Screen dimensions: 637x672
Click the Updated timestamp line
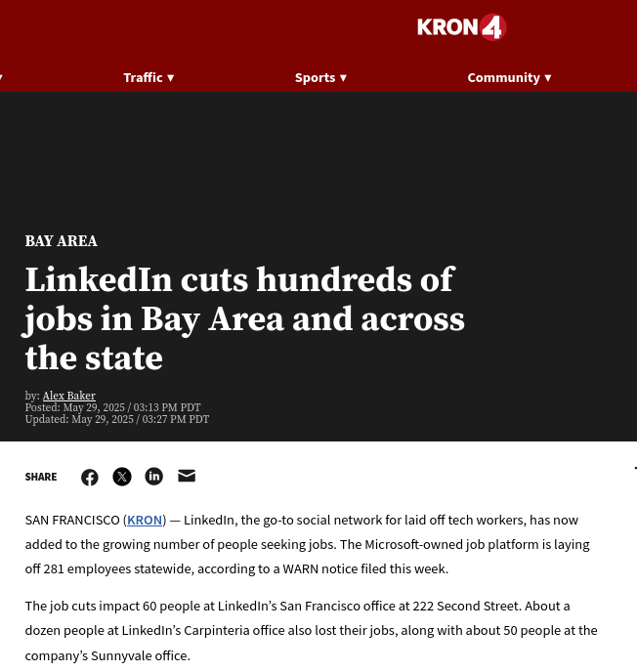(117, 419)
